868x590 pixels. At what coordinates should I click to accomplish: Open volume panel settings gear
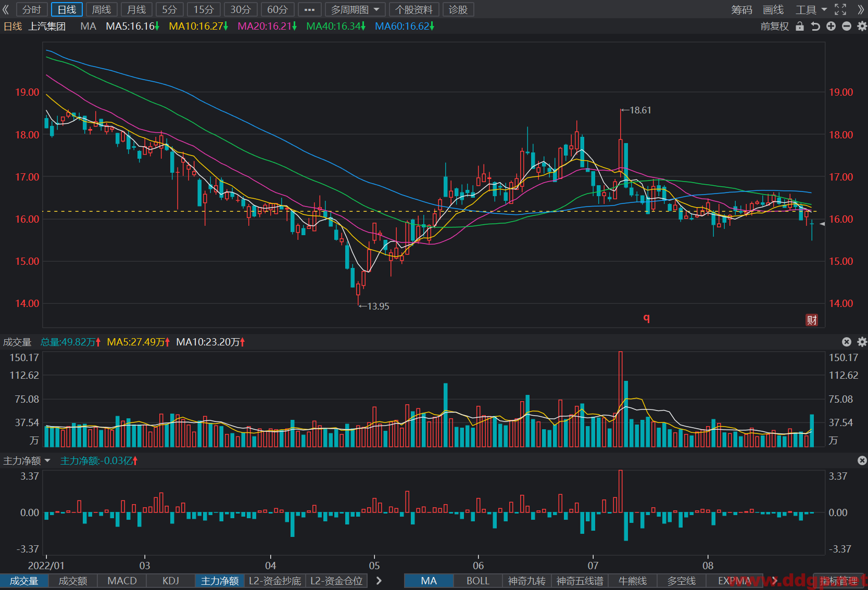pyautogui.click(x=862, y=342)
